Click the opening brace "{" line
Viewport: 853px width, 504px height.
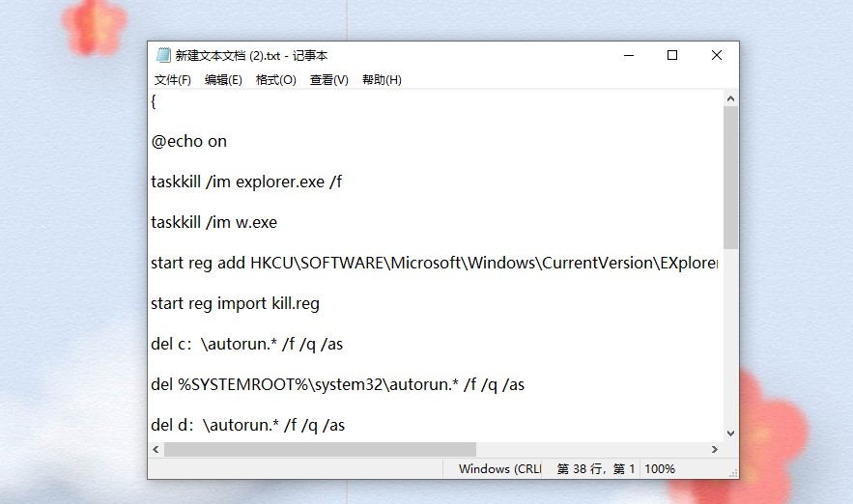tap(154, 101)
